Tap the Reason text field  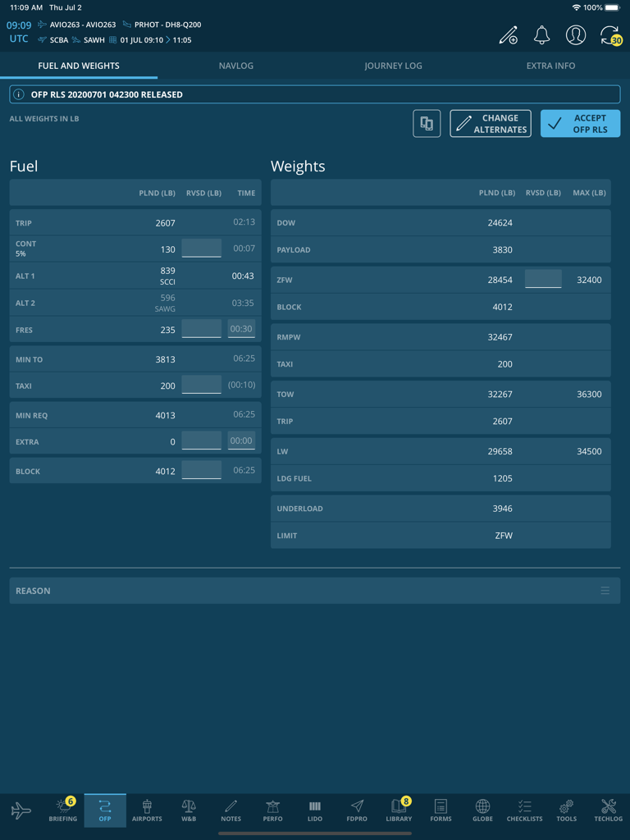[315, 591]
